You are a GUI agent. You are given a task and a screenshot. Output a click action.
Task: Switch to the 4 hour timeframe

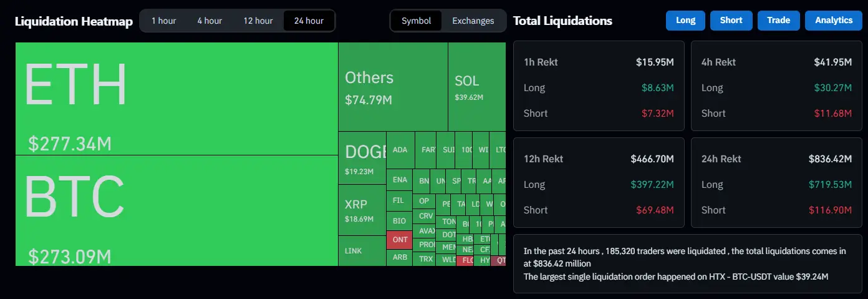point(210,21)
